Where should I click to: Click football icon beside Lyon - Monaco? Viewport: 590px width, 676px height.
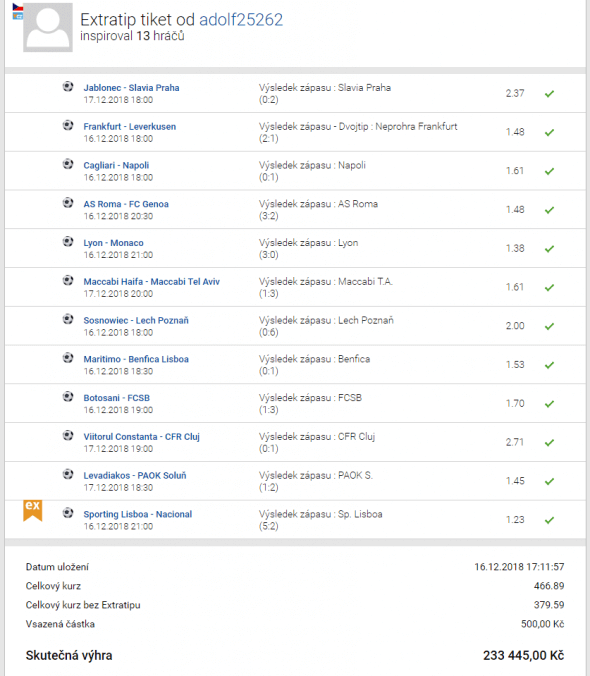pyautogui.click(x=68, y=241)
